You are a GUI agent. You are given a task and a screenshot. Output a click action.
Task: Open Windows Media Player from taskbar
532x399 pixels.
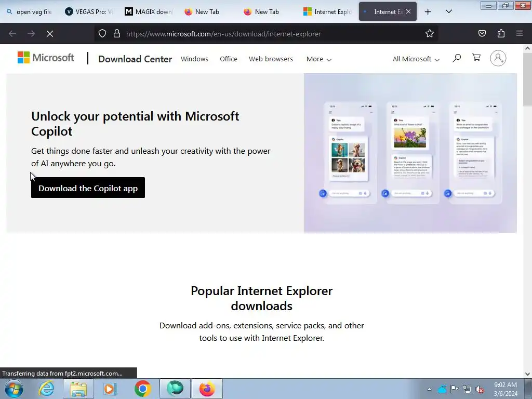coord(110,389)
